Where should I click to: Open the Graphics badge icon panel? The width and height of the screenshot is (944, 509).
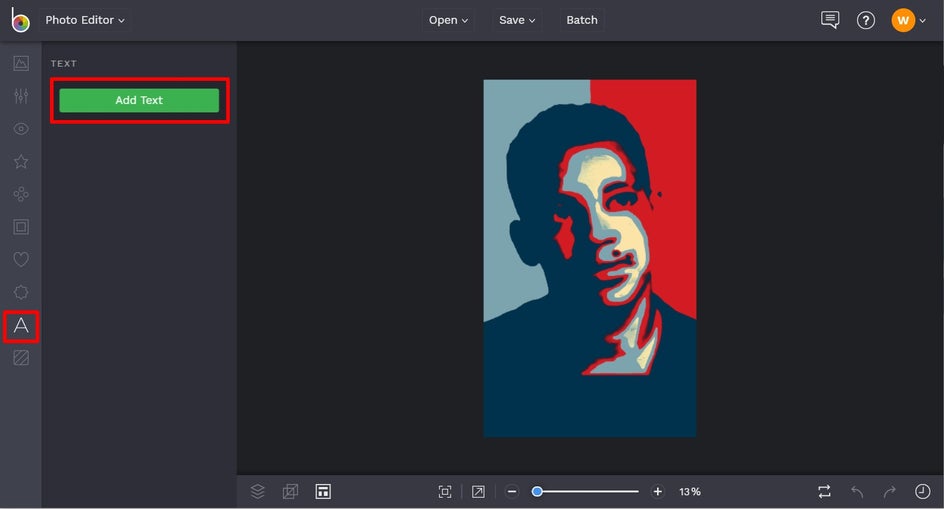coord(21,292)
